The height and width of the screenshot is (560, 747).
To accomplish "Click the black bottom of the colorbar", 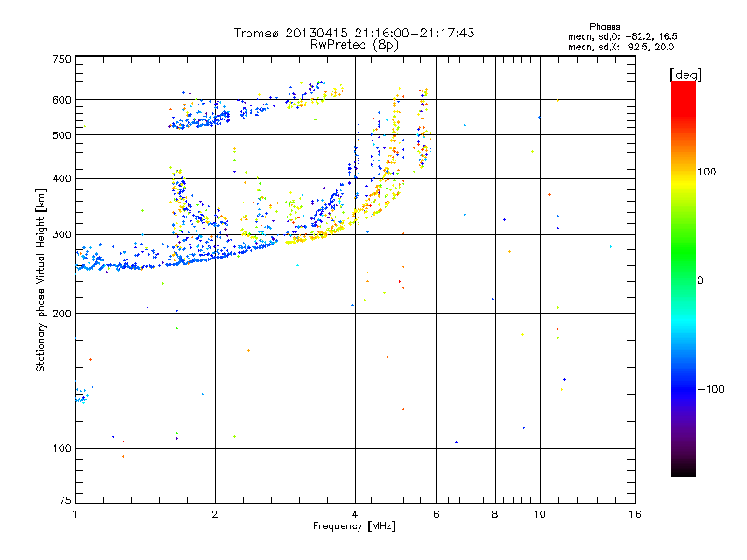I will [684, 469].
